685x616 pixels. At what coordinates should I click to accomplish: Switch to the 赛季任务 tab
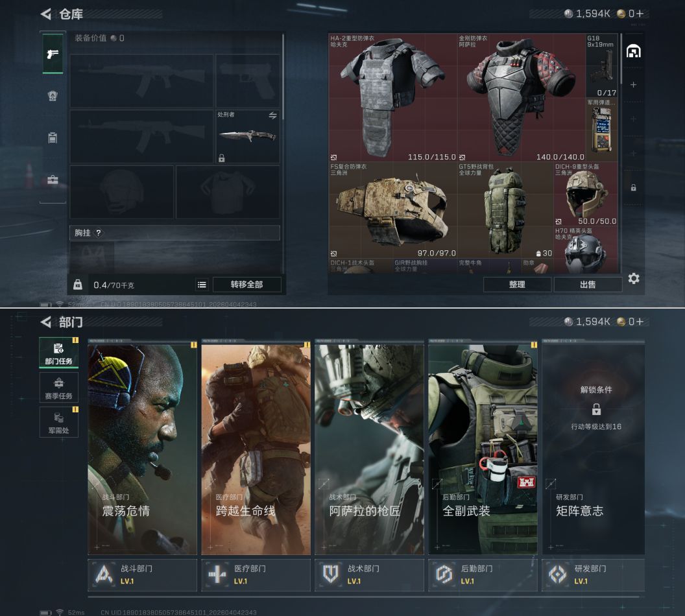[x=58, y=387]
